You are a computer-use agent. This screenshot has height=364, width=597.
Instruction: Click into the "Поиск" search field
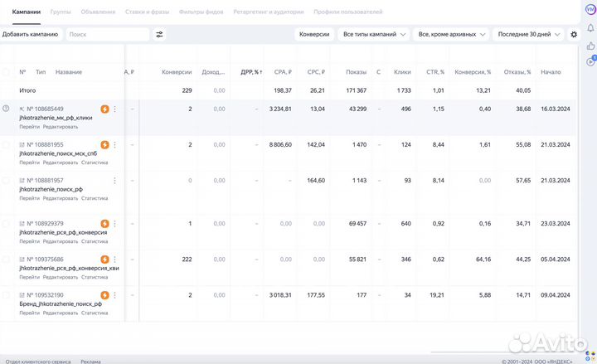(106, 35)
